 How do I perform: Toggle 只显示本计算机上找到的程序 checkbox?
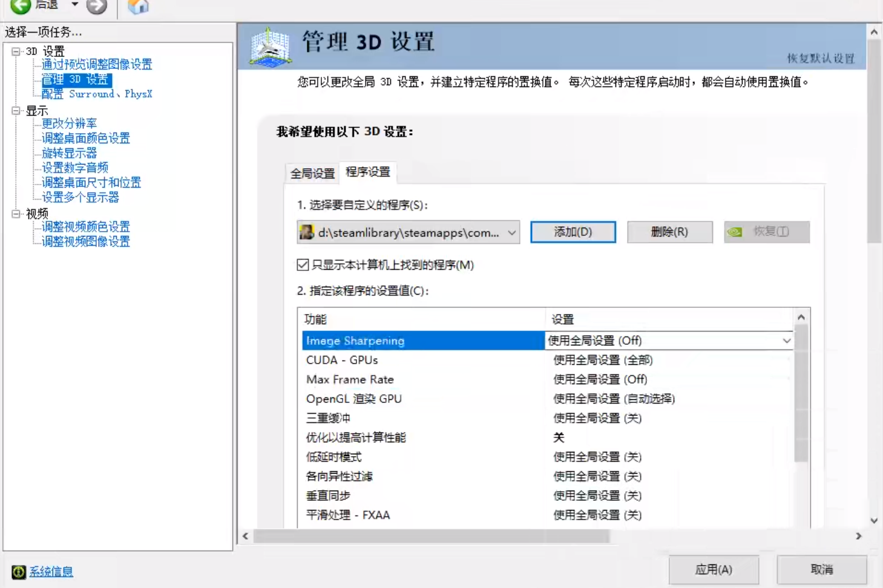tap(303, 265)
